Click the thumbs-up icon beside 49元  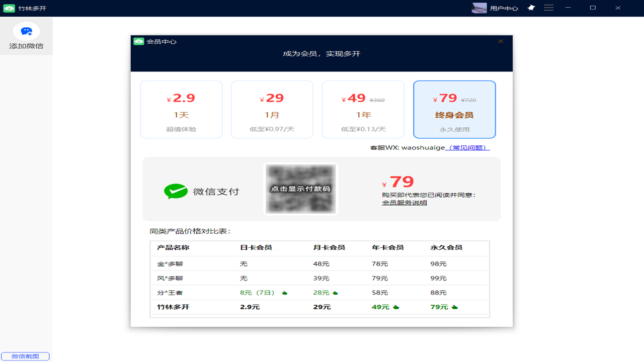(x=396, y=307)
